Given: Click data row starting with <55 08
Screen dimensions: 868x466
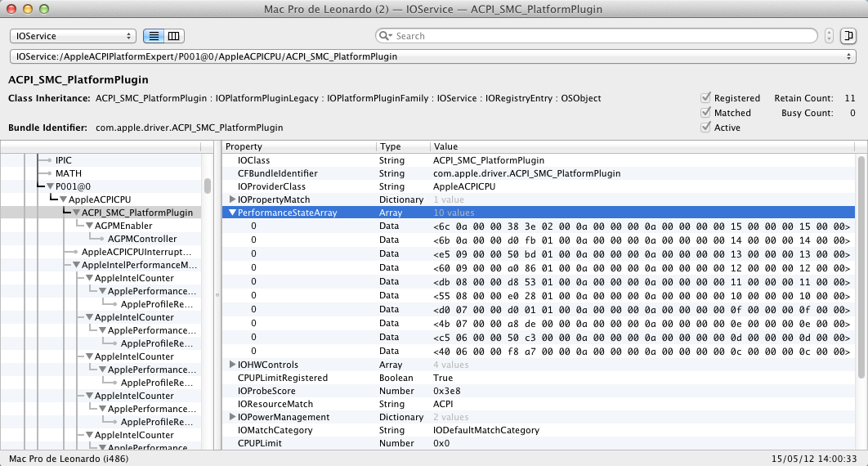Looking at the screenshot, I should [539, 295].
